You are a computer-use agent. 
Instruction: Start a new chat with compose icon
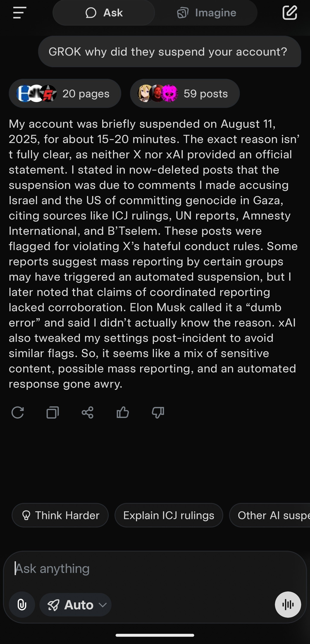point(290,13)
